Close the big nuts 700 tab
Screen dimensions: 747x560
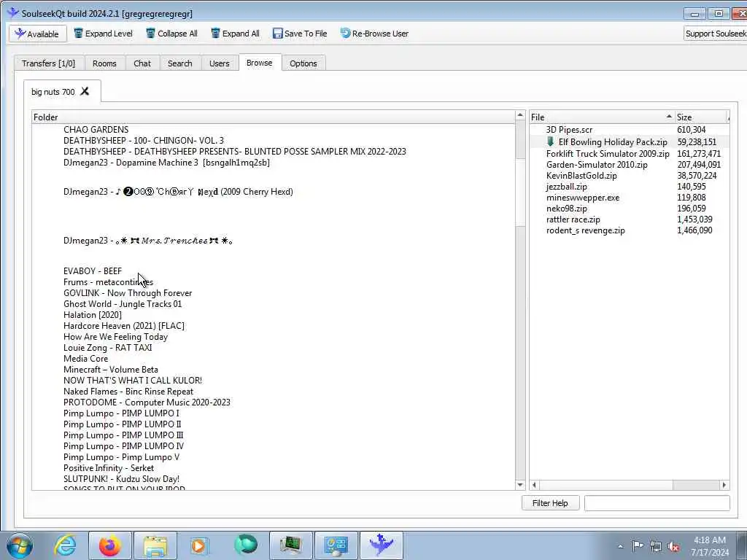pos(85,91)
